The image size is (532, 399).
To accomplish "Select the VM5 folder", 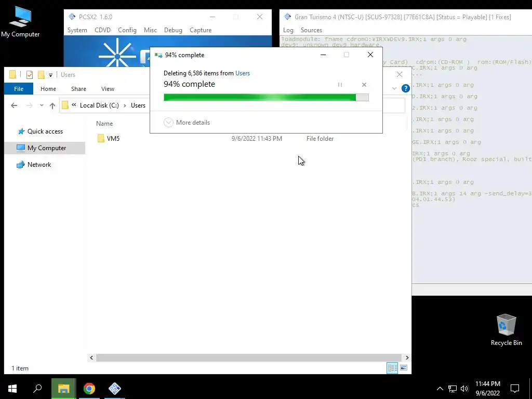I will (109, 138).
